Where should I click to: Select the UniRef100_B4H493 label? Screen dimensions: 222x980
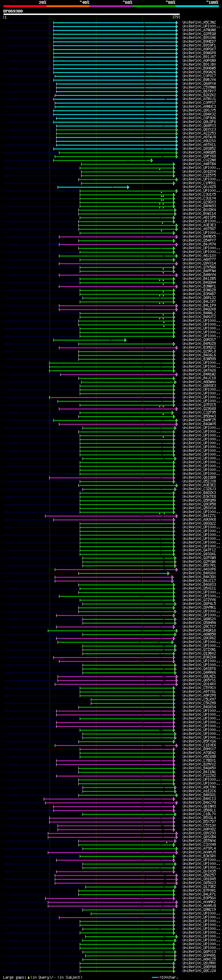pos(199,206)
